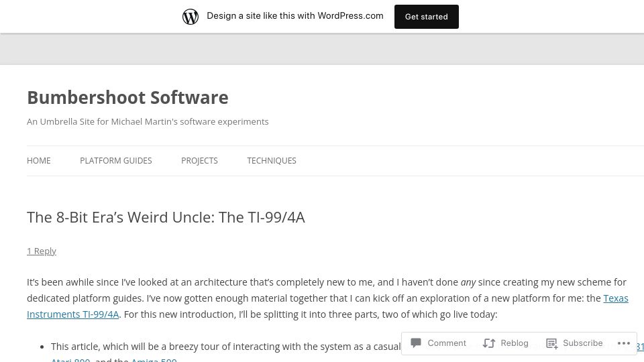Image resolution: width=644 pixels, height=362 pixels.
Task: Click the Get started button
Action: pos(427,17)
